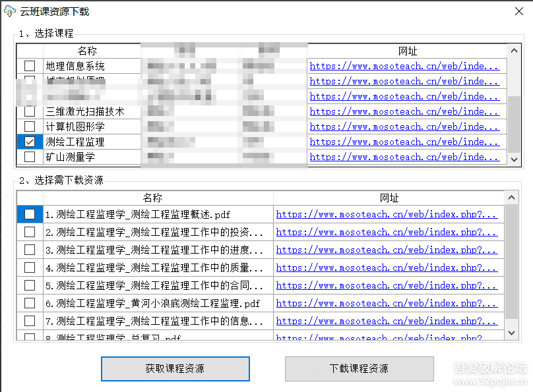Click the 网址 header in resource table
The height and width of the screenshot is (392, 533).
389,198
